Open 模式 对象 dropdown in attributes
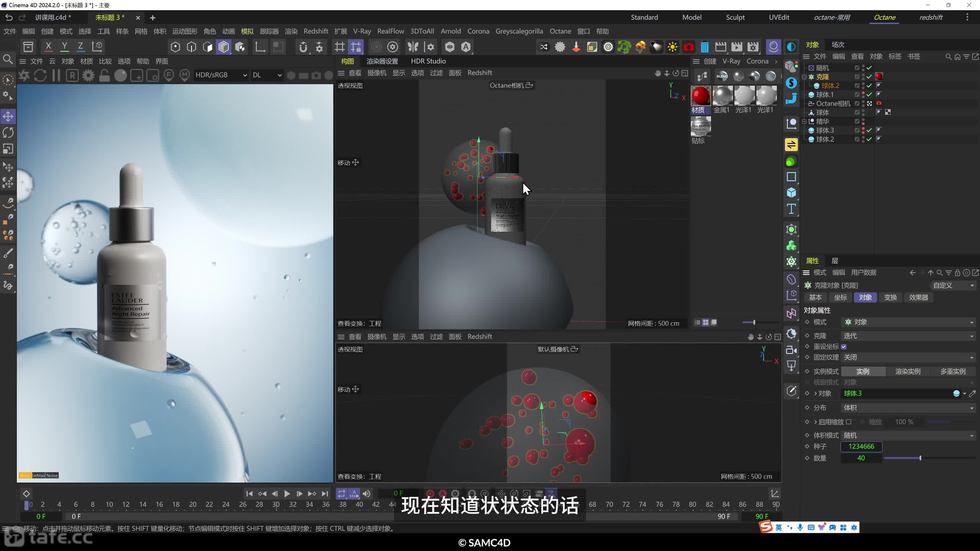Image resolution: width=980 pixels, height=551 pixels. click(908, 322)
